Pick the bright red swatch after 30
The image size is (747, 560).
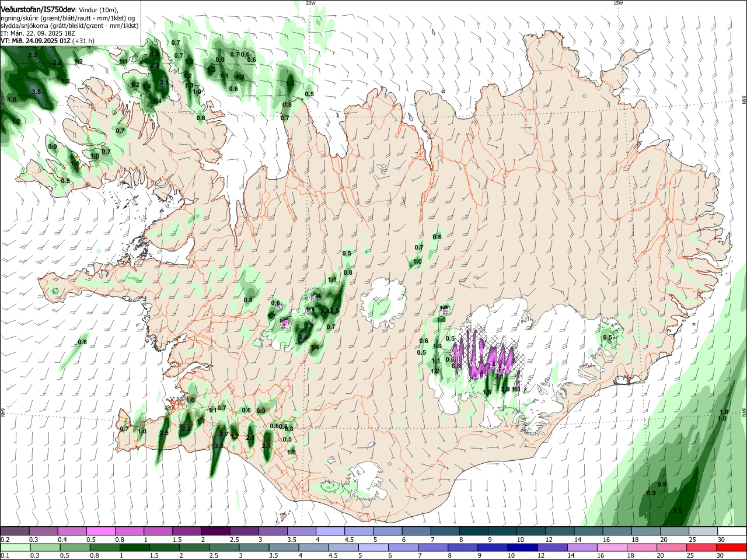732,547
